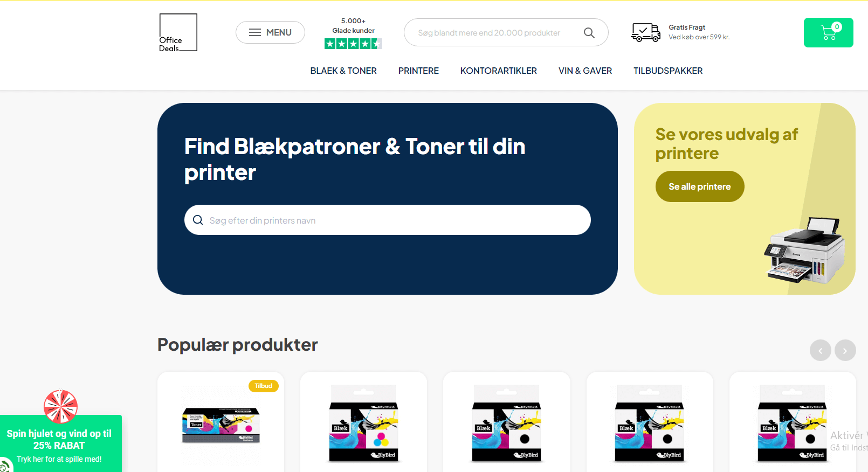Viewport: 868px width, 472px height.
Task: Open PRINTERE menu item
Action: 418,71
